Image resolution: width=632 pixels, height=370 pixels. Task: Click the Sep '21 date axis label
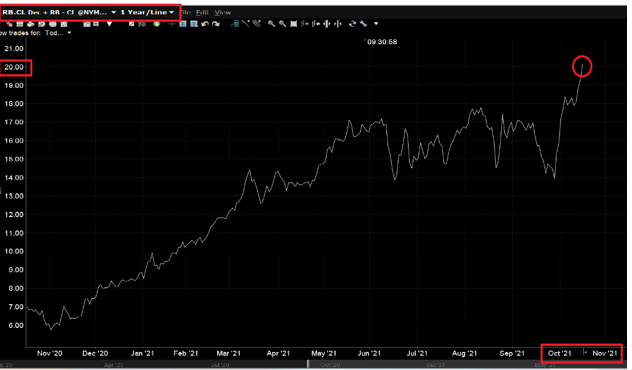point(512,353)
